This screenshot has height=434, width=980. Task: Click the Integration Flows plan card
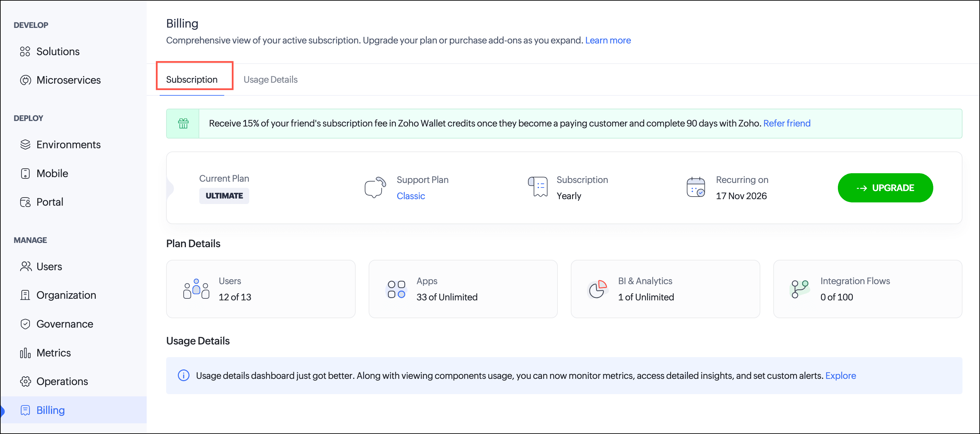coord(867,289)
